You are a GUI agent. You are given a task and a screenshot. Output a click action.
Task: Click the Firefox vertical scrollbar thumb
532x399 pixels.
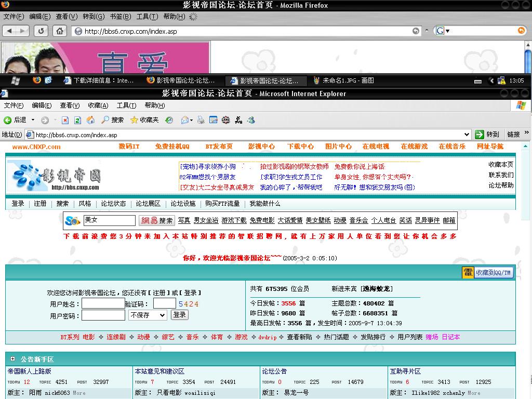[528, 61]
